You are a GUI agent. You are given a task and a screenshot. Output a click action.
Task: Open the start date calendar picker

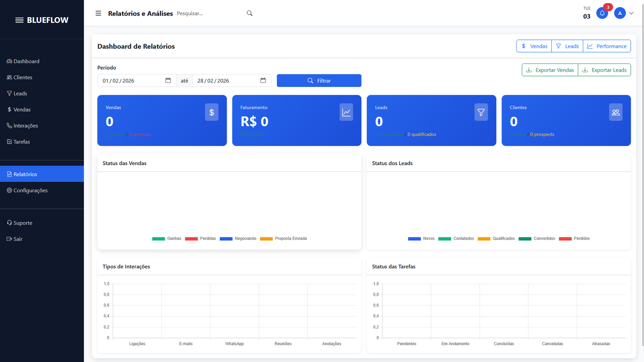(x=168, y=80)
